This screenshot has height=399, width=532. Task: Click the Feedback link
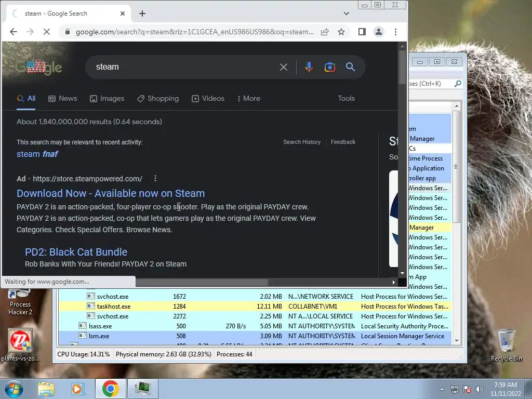coord(343,142)
